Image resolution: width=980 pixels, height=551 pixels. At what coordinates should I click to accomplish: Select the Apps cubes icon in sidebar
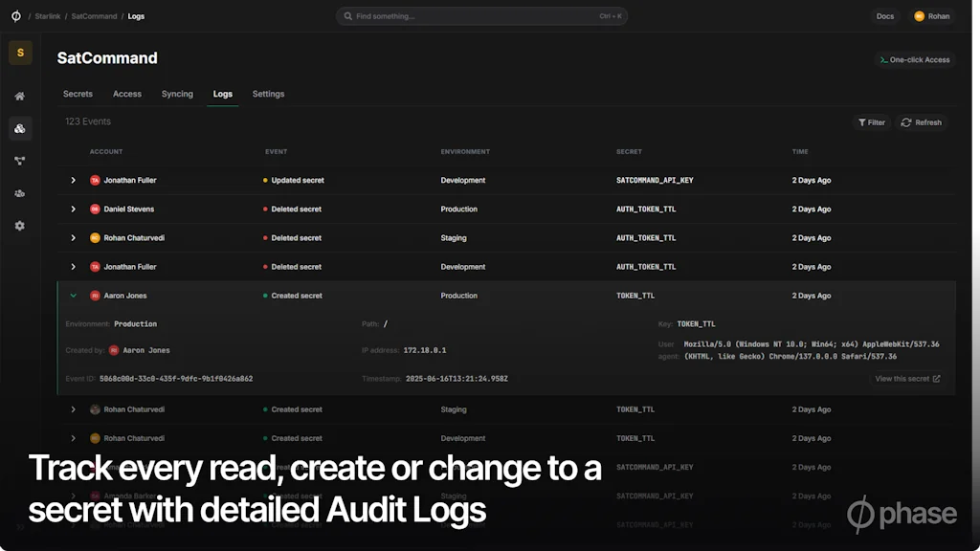20,128
